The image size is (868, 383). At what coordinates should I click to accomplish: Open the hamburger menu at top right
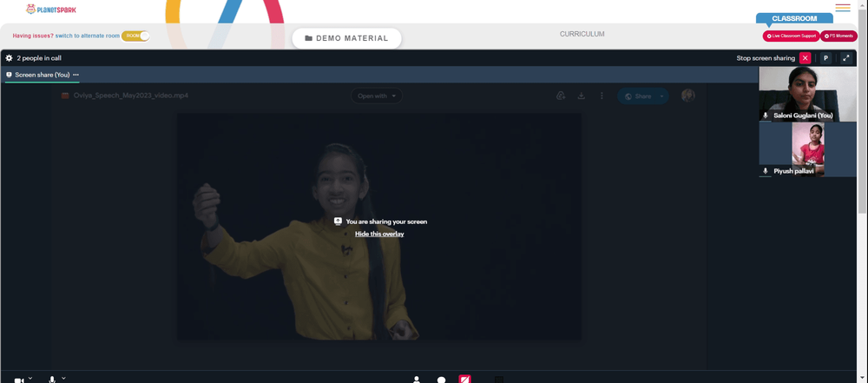[x=843, y=8]
